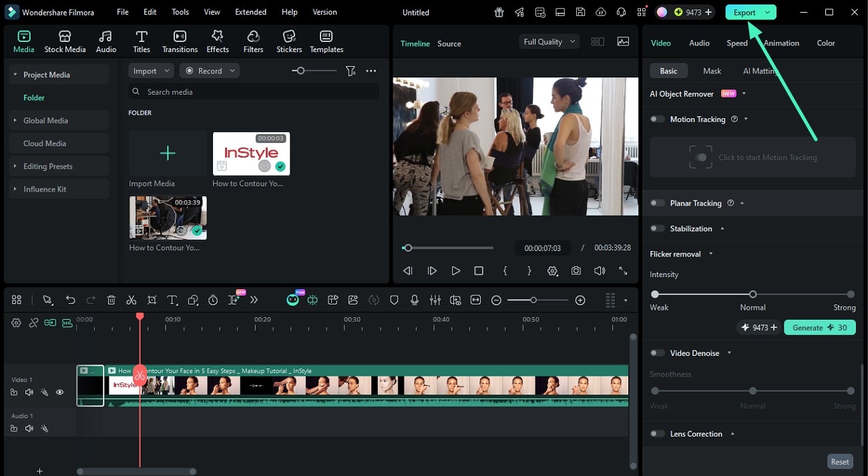Open the Tools menu
This screenshot has height=476, width=868.
(x=179, y=11)
